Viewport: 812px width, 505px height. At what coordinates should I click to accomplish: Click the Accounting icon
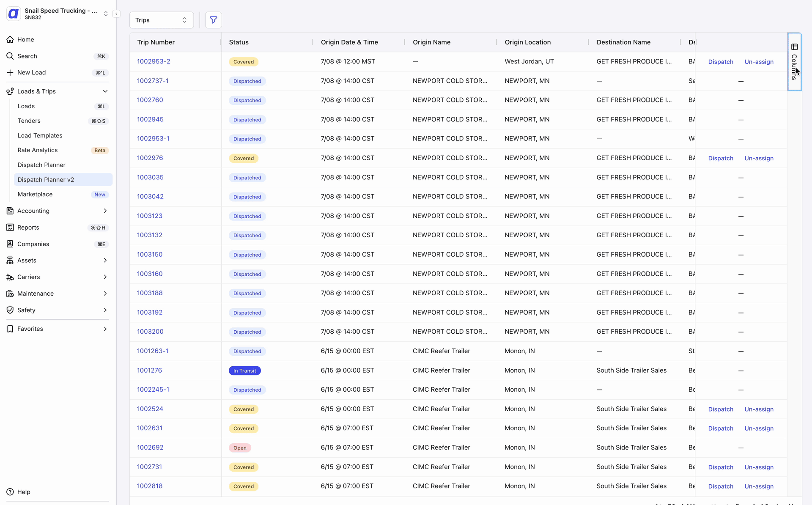[x=10, y=211]
